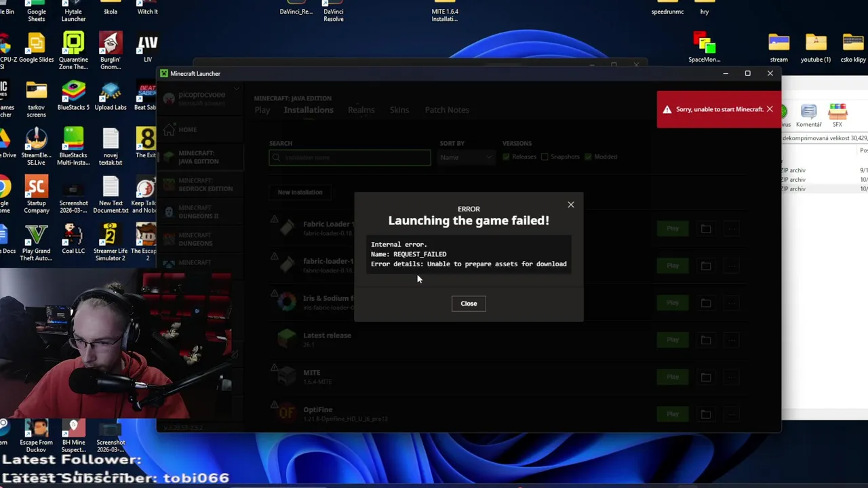The height and width of the screenshot is (488, 868).
Task: Open folder for the MITE installation
Action: pos(706,377)
